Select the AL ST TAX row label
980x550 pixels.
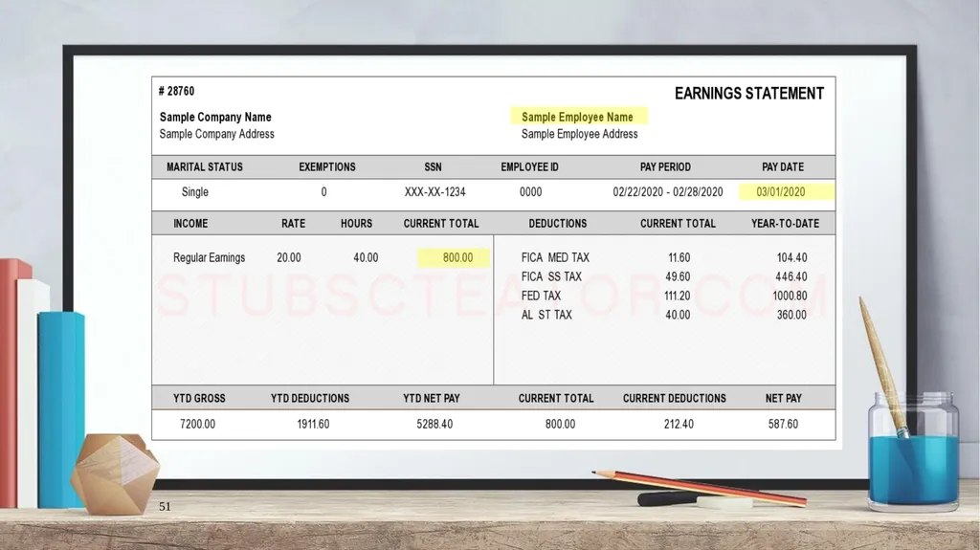[546, 315]
